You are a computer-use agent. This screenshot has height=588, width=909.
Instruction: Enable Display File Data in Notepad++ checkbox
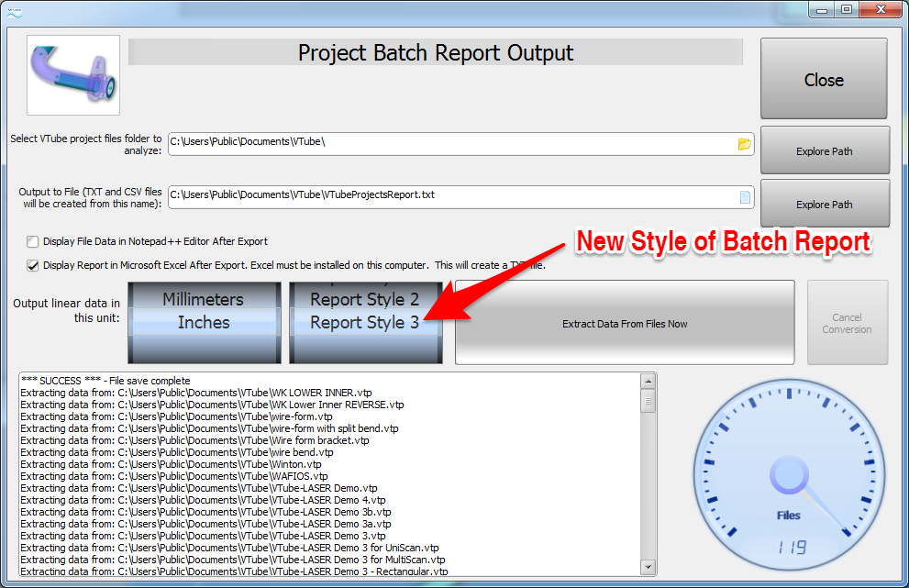tap(34, 242)
